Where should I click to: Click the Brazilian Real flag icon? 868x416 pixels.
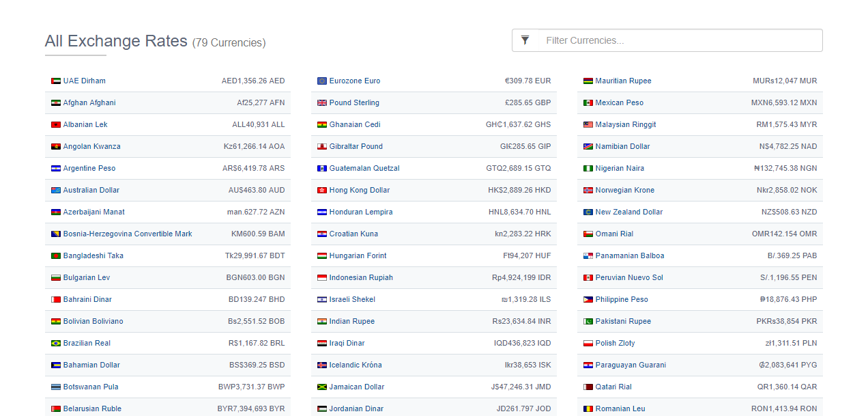(x=56, y=344)
